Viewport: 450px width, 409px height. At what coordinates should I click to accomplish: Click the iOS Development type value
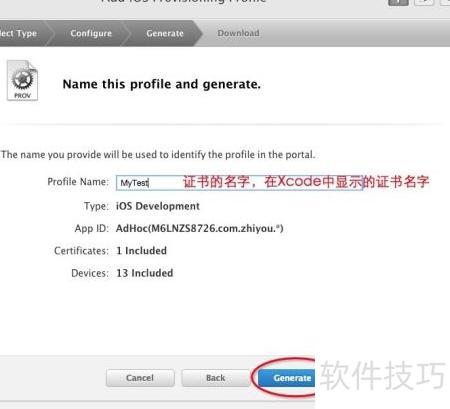click(158, 206)
